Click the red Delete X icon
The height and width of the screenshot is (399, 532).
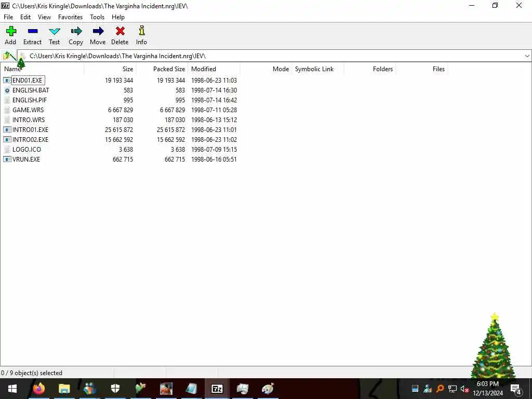pyautogui.click(x=120, y=31)
